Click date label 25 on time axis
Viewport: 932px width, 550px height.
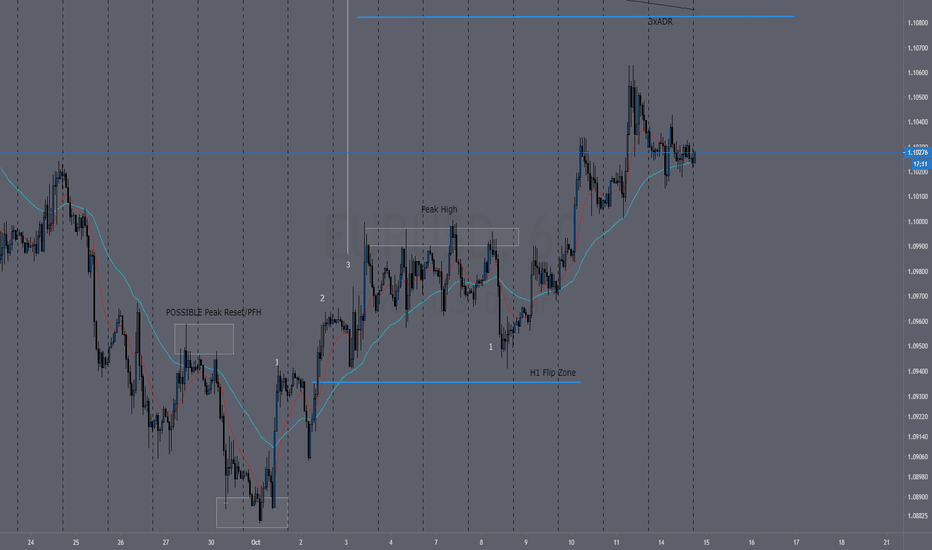point(75,542)
